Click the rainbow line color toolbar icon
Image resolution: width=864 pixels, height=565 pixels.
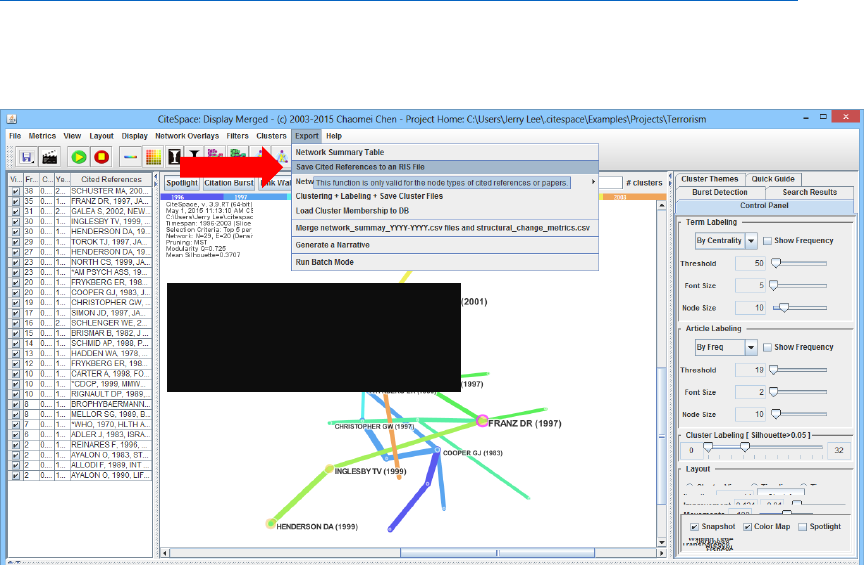point(130,157)
